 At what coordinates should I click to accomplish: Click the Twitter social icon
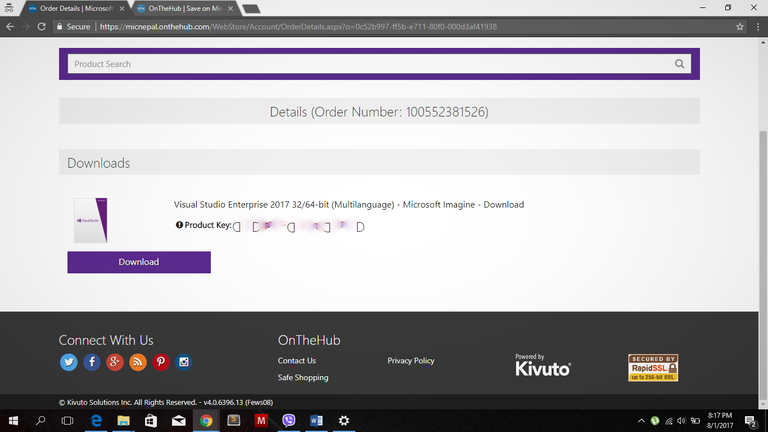[69, 362]
